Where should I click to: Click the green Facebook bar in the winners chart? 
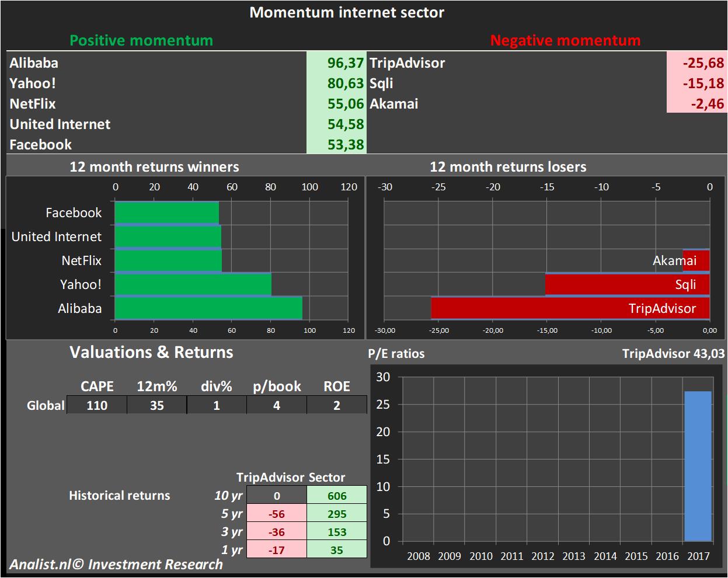167,213
